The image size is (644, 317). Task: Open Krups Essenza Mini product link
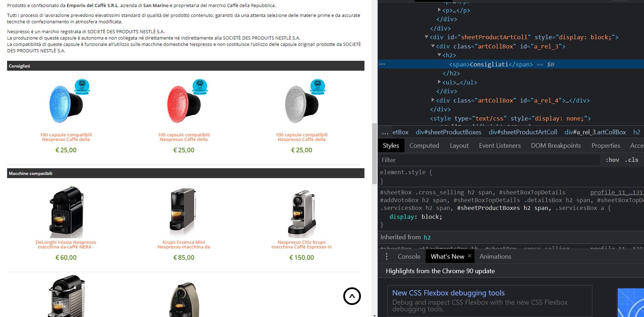pos(184,245)
